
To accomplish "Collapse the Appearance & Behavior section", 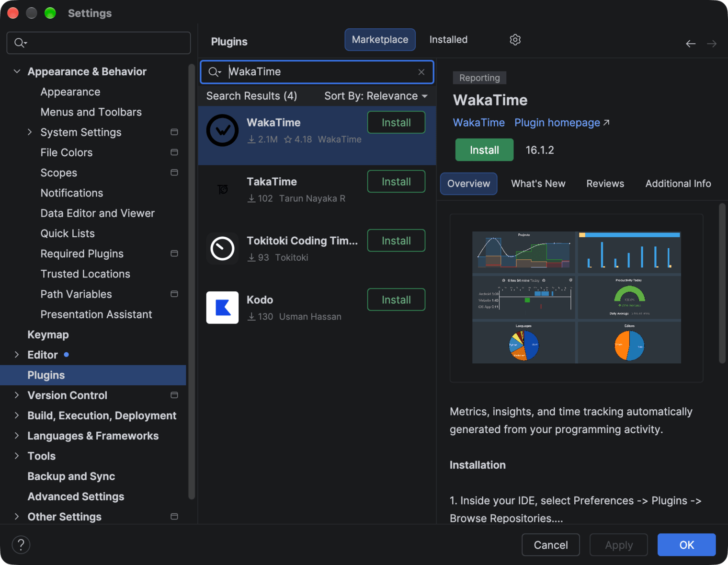I will click(x=17, y=71).
